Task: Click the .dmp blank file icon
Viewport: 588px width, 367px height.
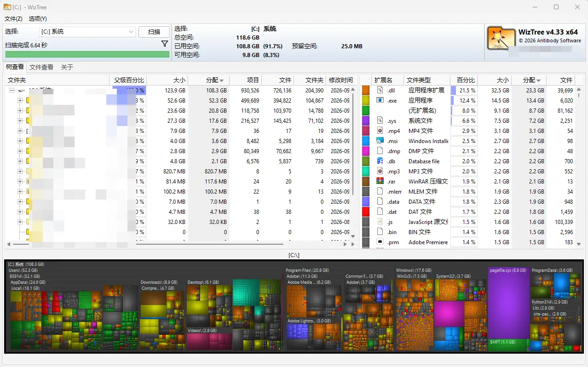Action: click(380, 151)
